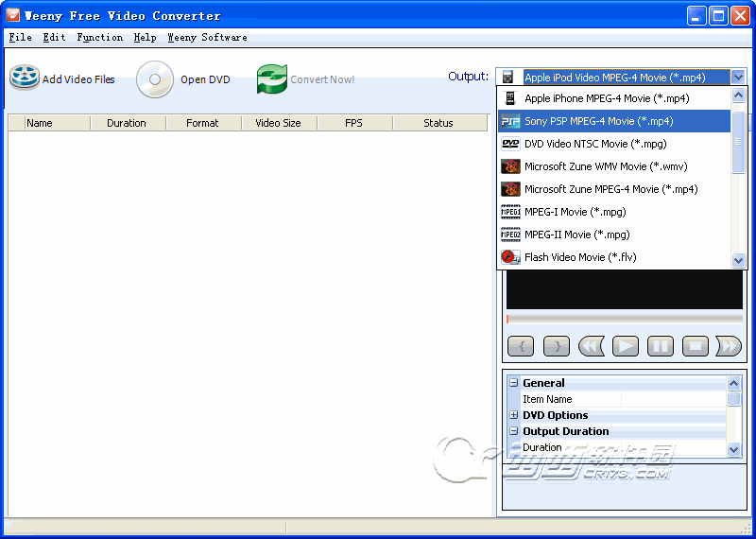This screenshot has height=539, width=756.
Task: Click the format list scrollbar thumb
Action: (738, 142)
